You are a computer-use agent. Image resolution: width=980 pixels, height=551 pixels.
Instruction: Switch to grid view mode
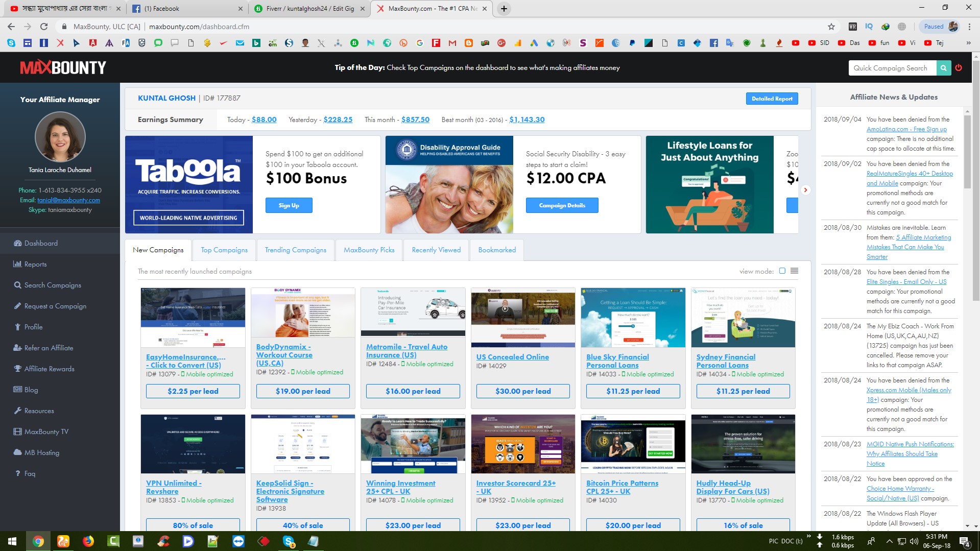pos(782,271)
